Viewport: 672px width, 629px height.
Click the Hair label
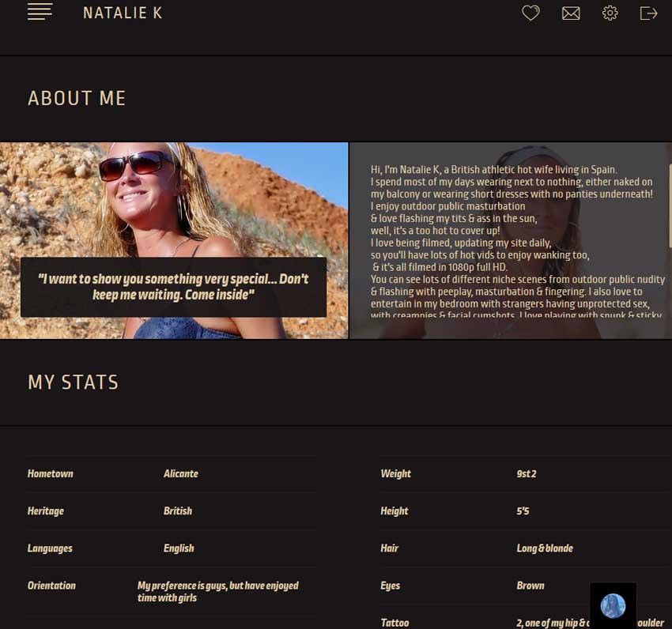click(x=390, y=548)
